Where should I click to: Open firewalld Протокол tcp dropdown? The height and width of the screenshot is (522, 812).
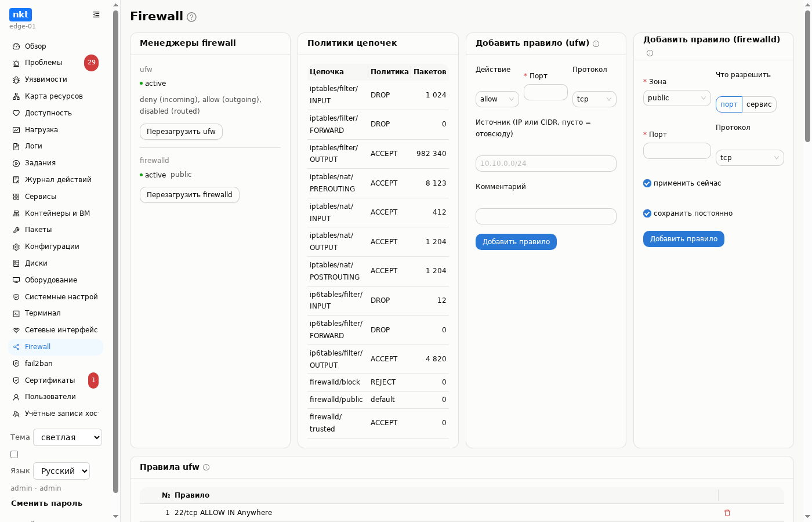point(750,158)
